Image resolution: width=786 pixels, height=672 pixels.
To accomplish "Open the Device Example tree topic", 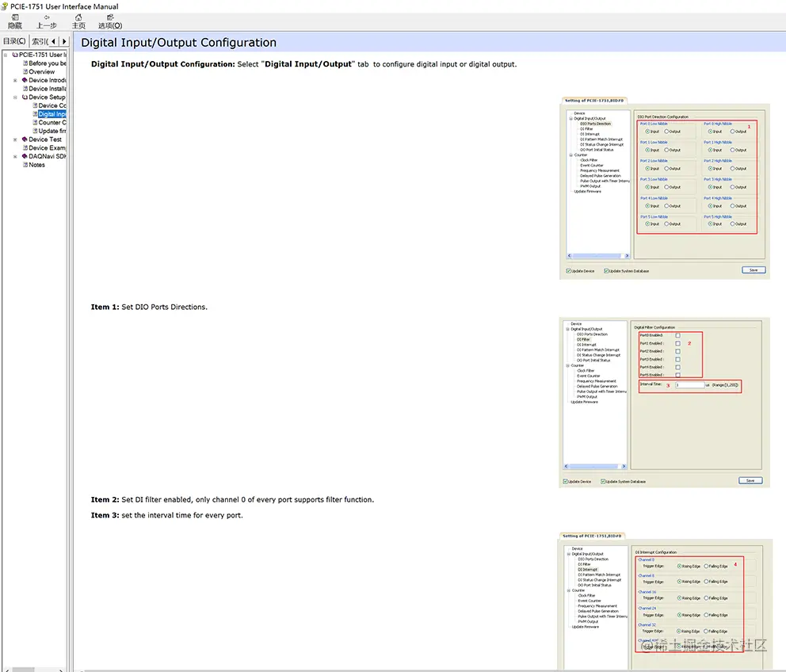I will pyautogui.click(x=47, y=148).
